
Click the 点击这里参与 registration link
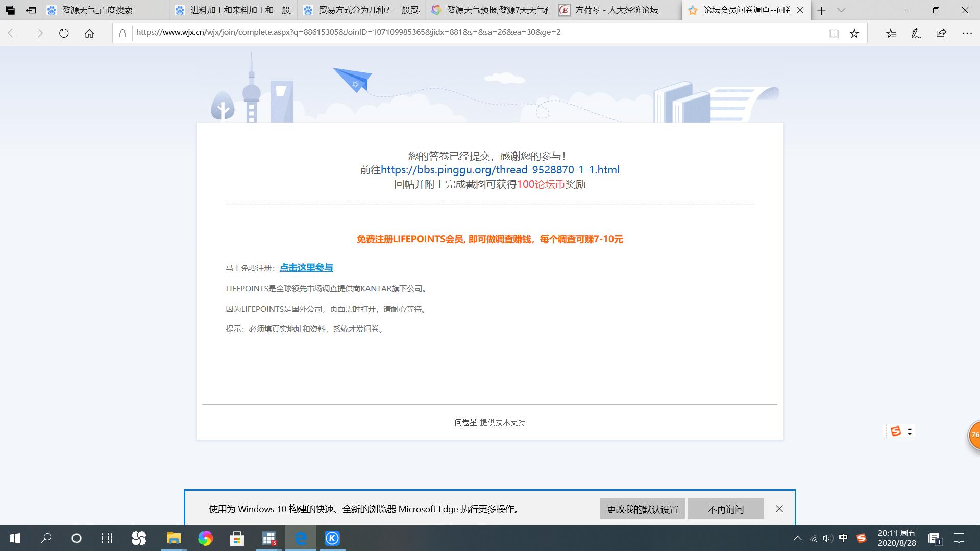click(x=306, y=268)
